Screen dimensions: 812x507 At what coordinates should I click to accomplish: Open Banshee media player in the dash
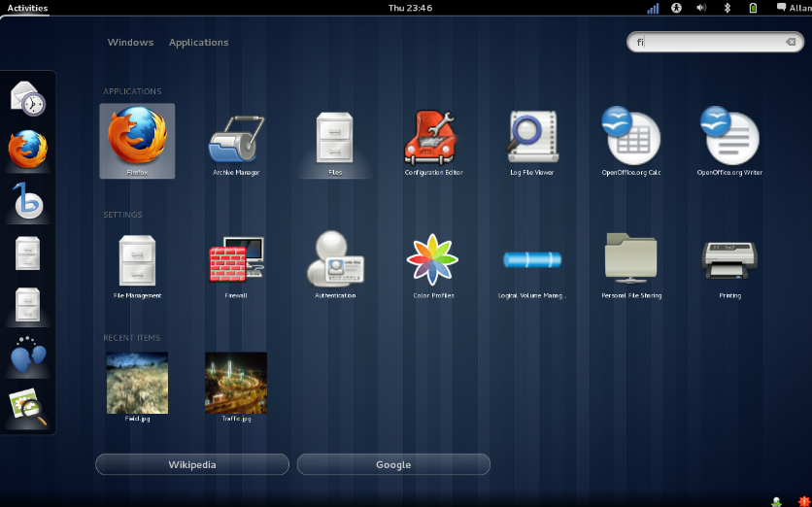pos(28,201)
